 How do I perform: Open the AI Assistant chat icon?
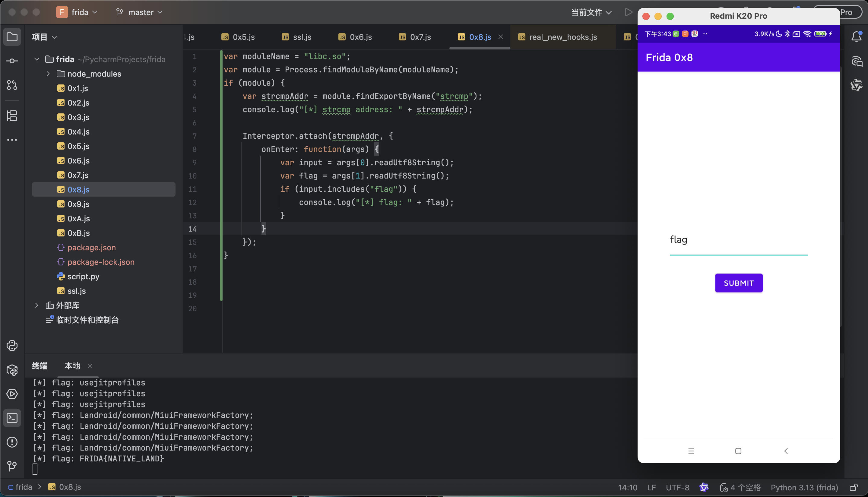[x=857, y=62]
